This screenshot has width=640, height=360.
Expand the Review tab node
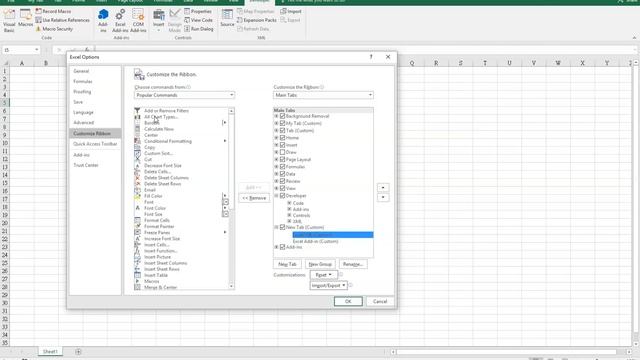(276, 181)
